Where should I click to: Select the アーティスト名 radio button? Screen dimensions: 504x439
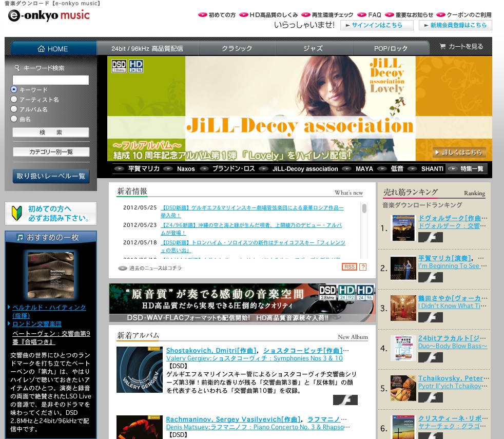tap(14, 100)
